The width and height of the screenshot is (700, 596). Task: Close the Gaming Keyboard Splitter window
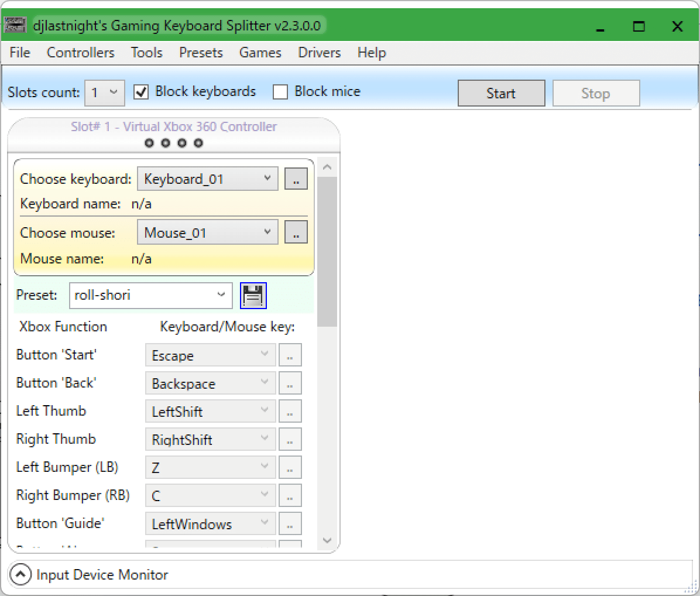tap(677, 26)
